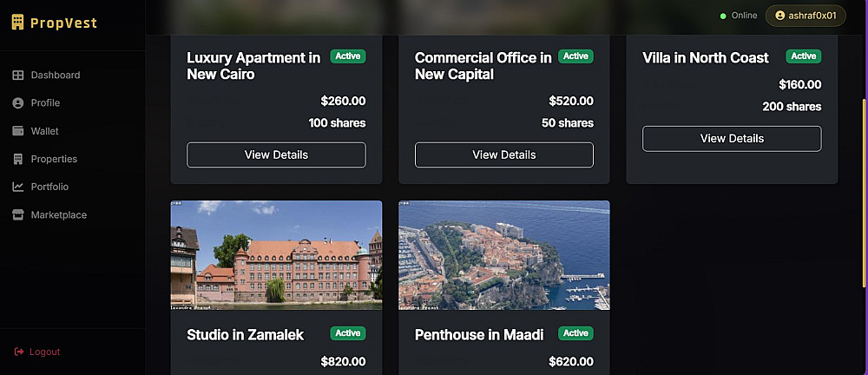The image size is (868, 375).
Task: Click the Logout arrow icon
Action: (x=19, y=352)
